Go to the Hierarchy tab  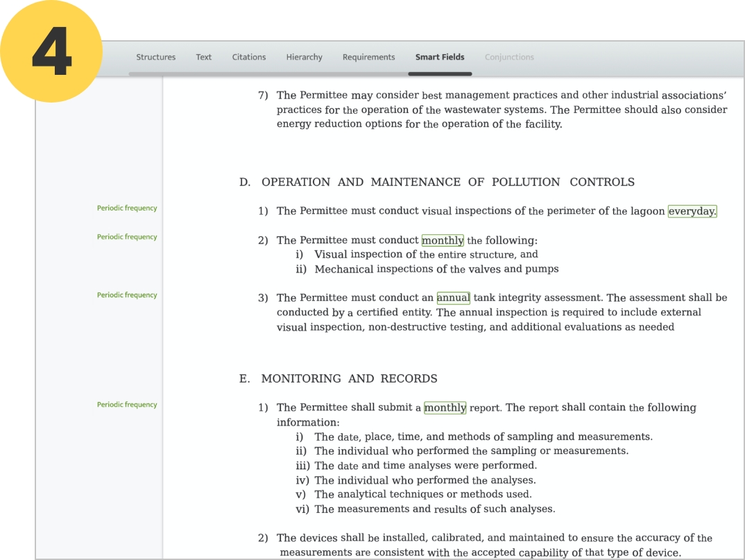(x=304, y=57)
